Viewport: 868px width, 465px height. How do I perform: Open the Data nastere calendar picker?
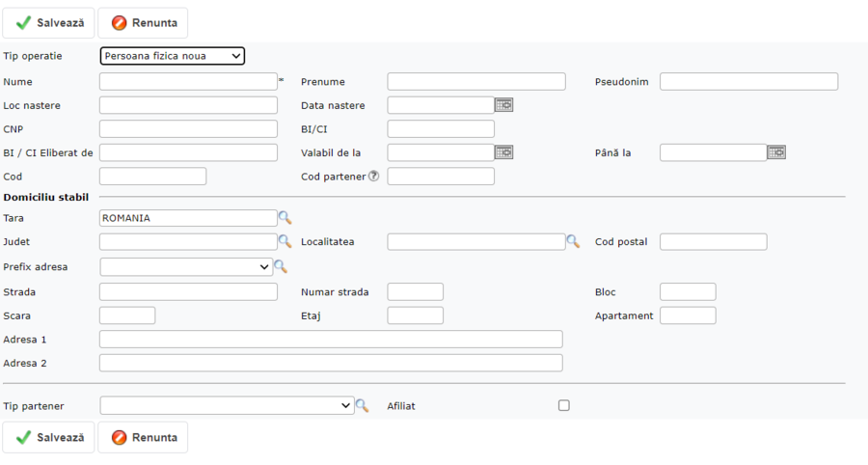(x=503, y=105)
